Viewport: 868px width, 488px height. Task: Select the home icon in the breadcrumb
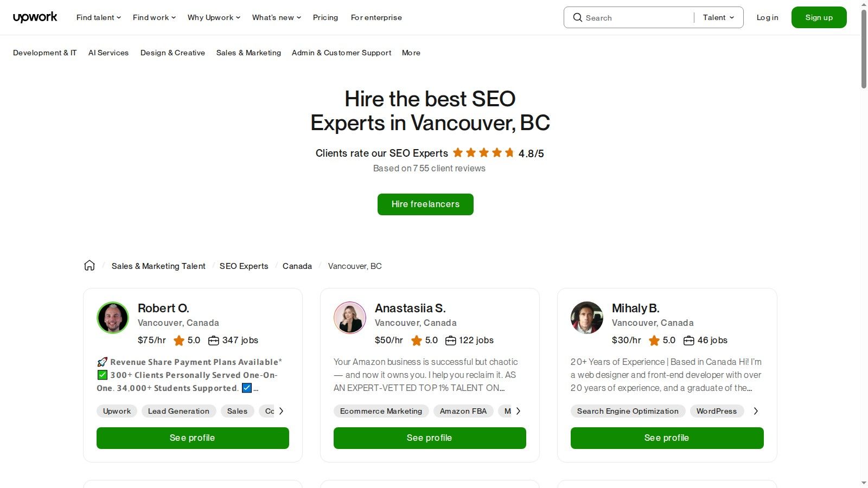89,265
